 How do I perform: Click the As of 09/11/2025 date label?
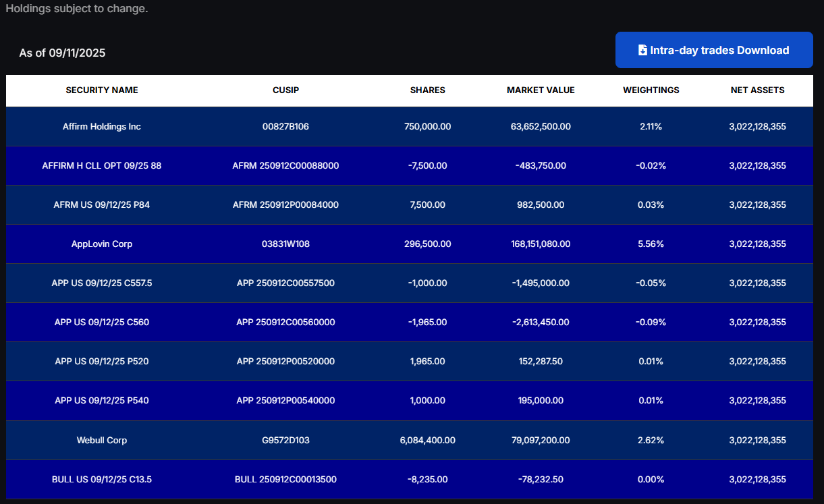pos(62,53)
